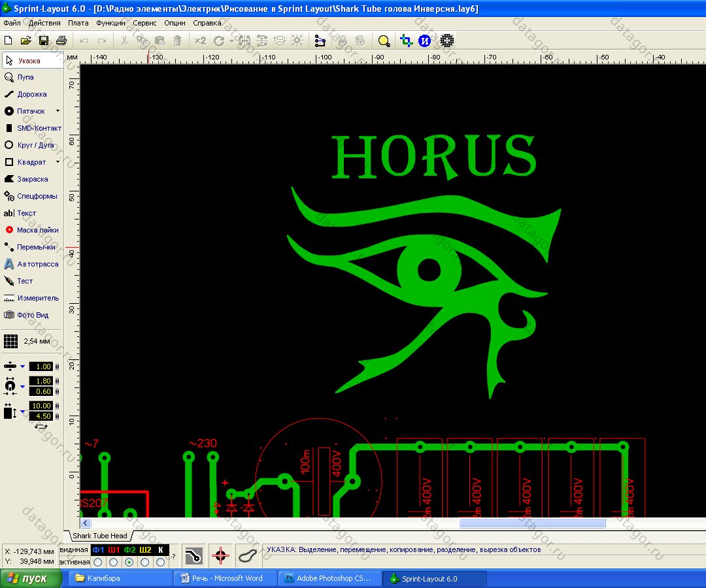The image size is (706, 588).
Task: Open the Плата menu
Action: coord(78,23)
